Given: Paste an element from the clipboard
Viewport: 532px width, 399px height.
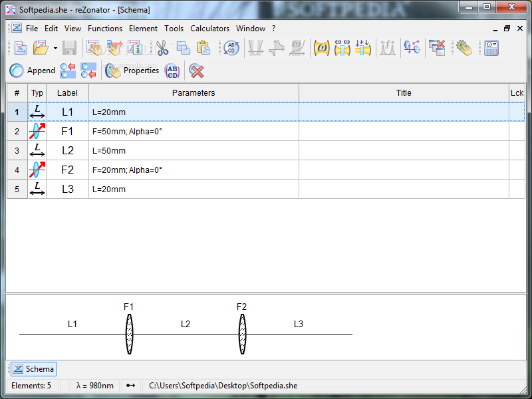Looking at the screenshot, I should coord(204,48).
